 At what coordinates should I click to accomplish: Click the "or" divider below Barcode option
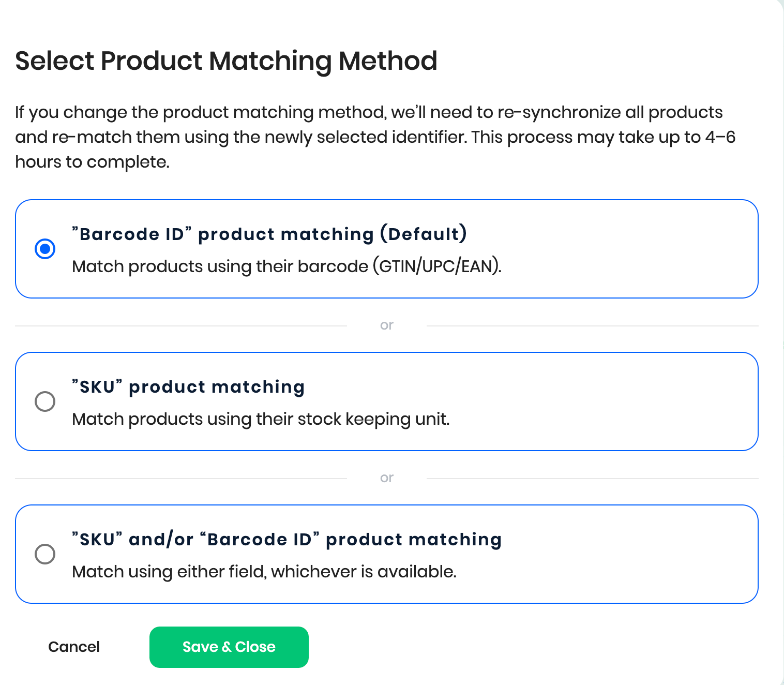[x=386, y=325]
